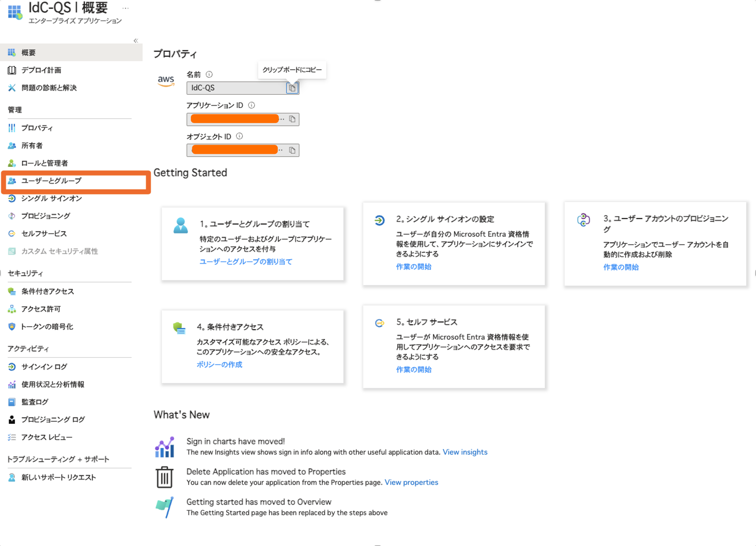This screenshot has width=756, height=546.
Task: Click info icon next to 名前
Action: click(209, 74)
